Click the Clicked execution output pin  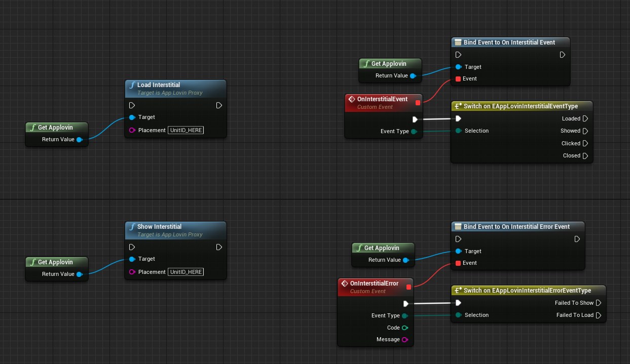click(x=585, y=143)
